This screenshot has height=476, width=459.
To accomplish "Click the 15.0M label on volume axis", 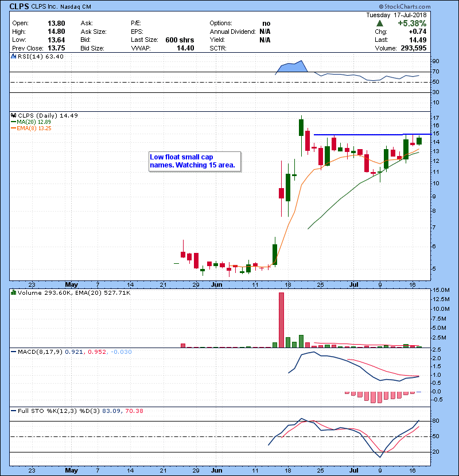I will coord(441,290).
